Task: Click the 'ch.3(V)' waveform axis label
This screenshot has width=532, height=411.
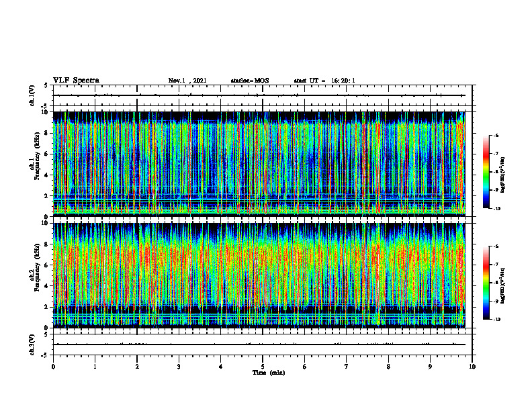Action: point(32,345)
